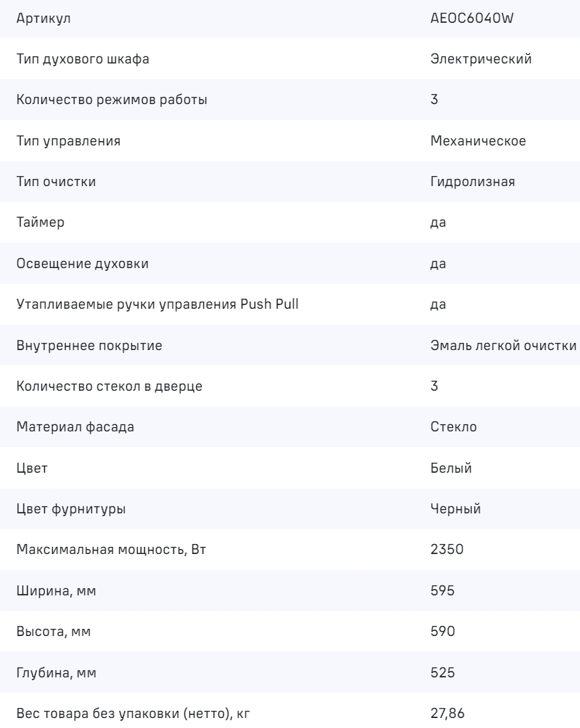Viewport: 580px width, 728px height.
Task: Click the 'Белый' color value
Action: coord(451,468)
